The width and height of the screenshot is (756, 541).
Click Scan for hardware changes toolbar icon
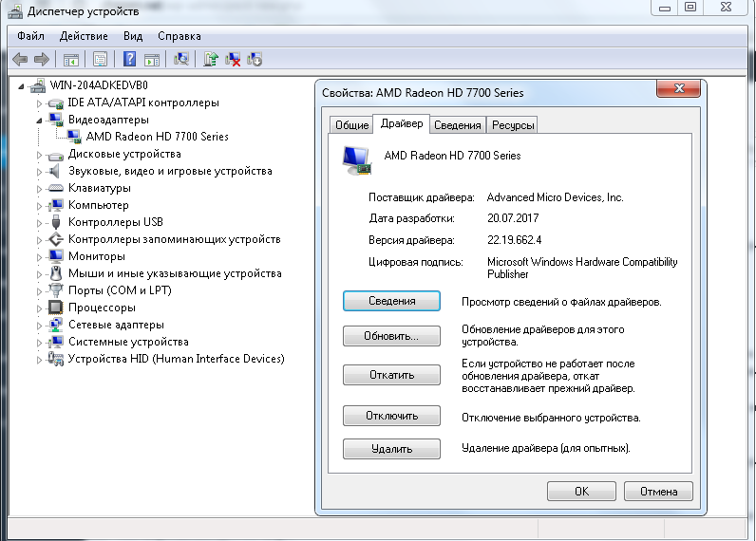[181, 59]
